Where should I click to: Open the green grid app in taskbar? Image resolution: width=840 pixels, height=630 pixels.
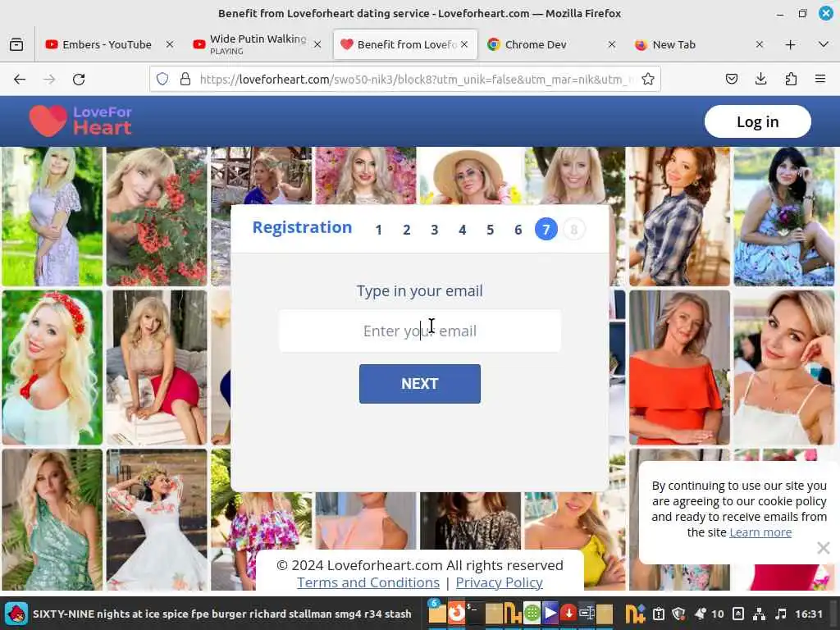tap(532, 613)
